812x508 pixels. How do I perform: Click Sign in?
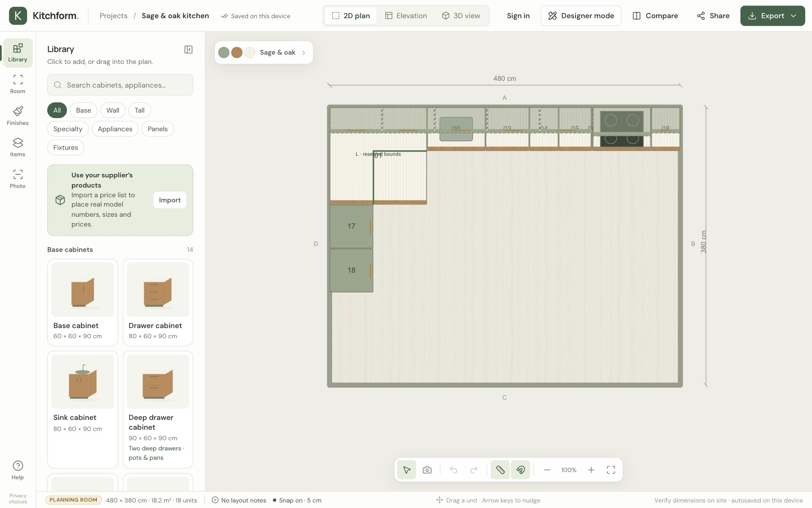[x=518, y=16]
